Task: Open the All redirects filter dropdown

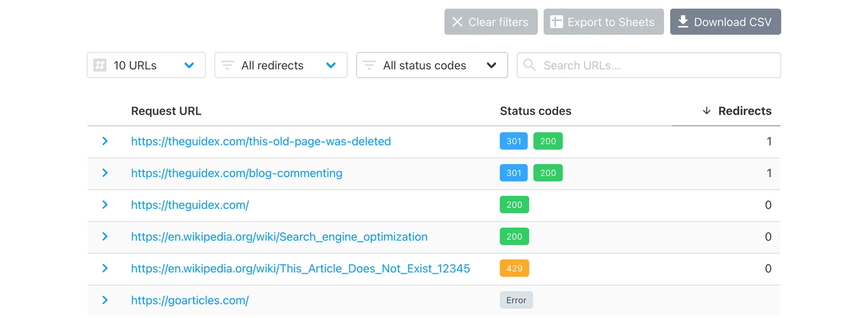Action: pyautogui.click(x=280, y=65)
